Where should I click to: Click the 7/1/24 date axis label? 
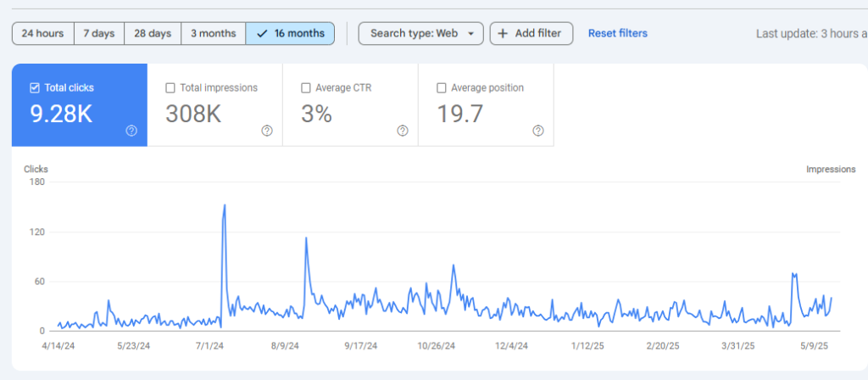tap(210, 346)
